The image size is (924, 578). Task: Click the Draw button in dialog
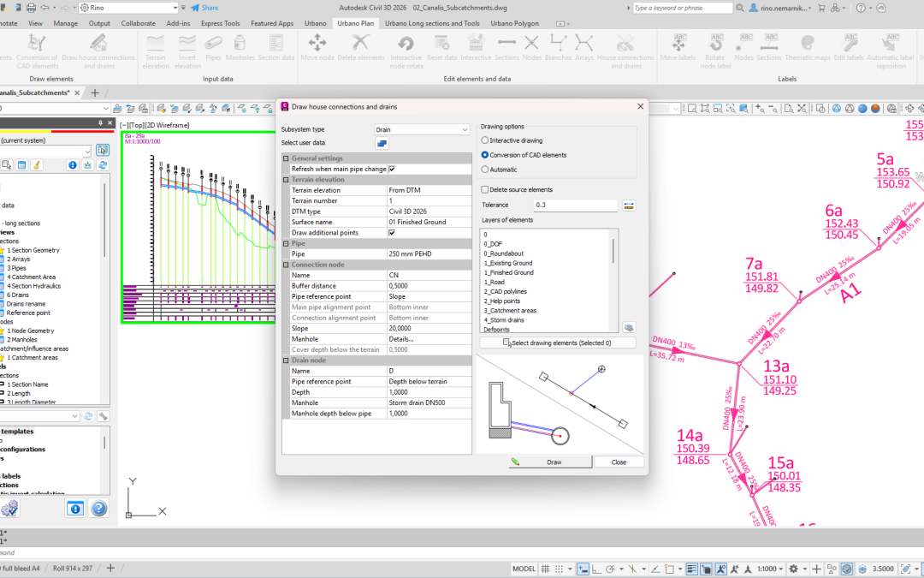550,462
